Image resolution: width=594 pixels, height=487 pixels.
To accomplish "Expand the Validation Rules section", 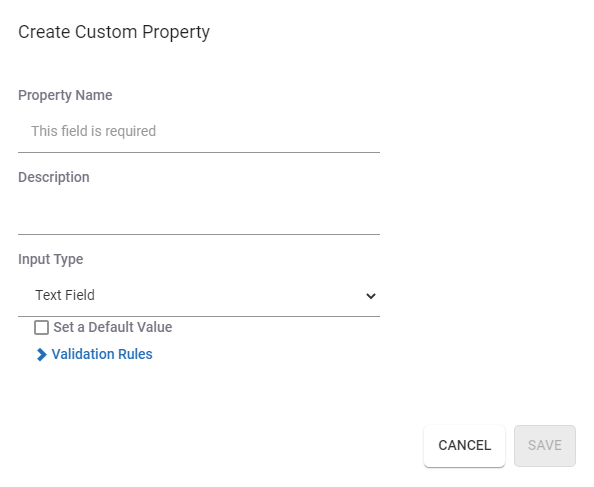I will [94, 354].
